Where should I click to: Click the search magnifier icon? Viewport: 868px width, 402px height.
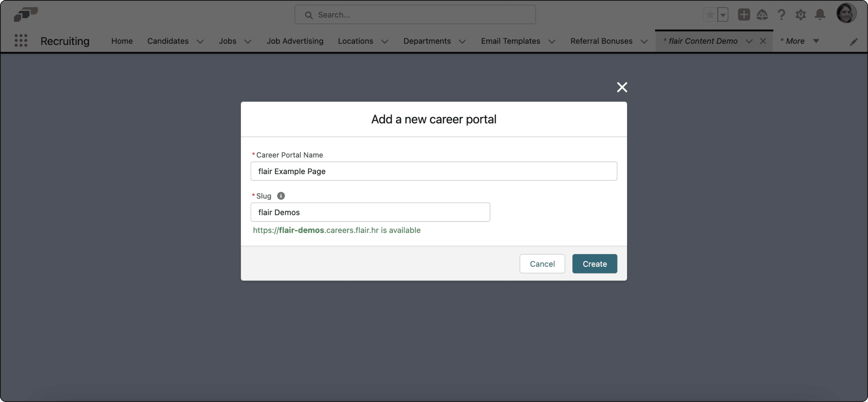point(309,15)
